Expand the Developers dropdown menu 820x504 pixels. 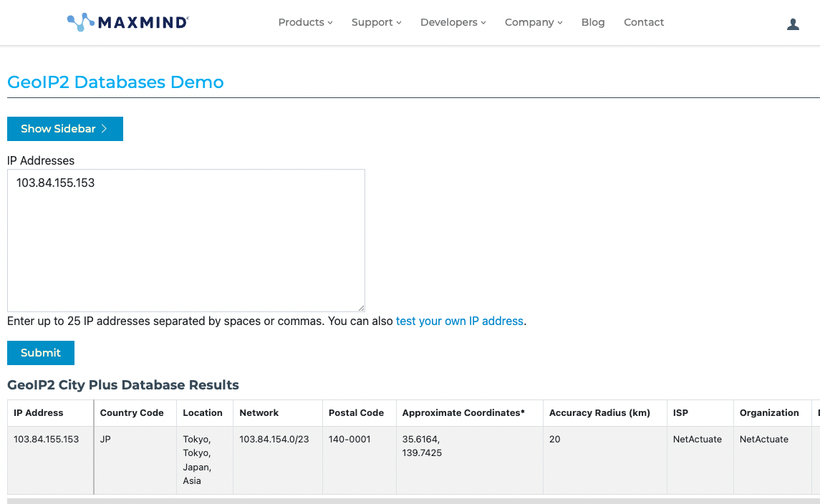click(x=453, y=22)
